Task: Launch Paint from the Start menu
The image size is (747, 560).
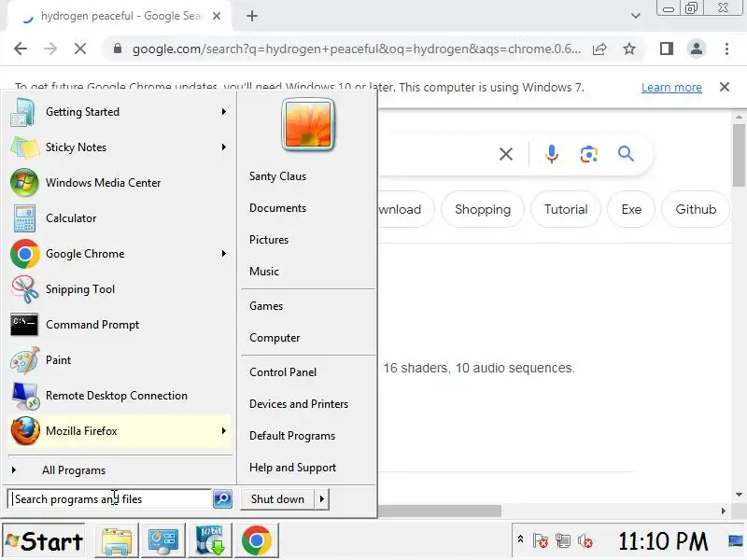Action: [x=24, y=360]
